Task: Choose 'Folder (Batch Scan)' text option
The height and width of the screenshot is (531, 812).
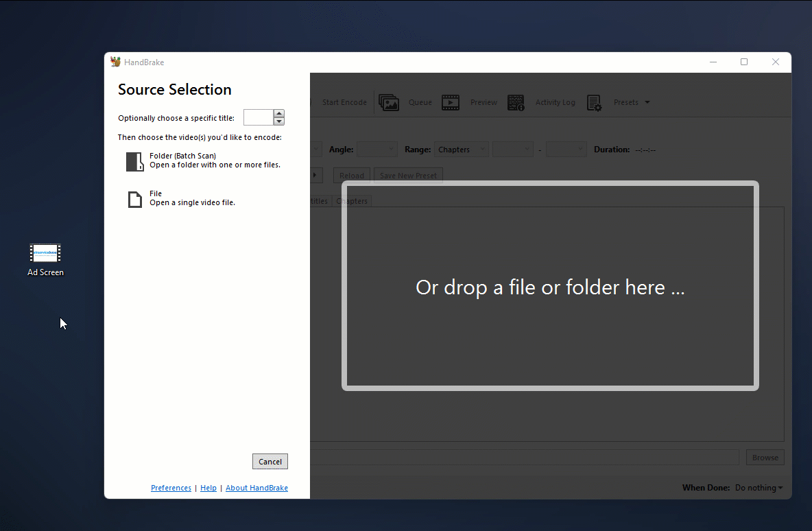Action: coord(183,156)
